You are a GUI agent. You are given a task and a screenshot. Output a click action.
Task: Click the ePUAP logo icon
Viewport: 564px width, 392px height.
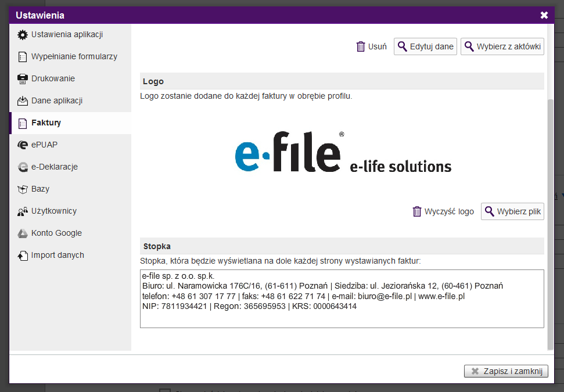click(x=22, y=145)
